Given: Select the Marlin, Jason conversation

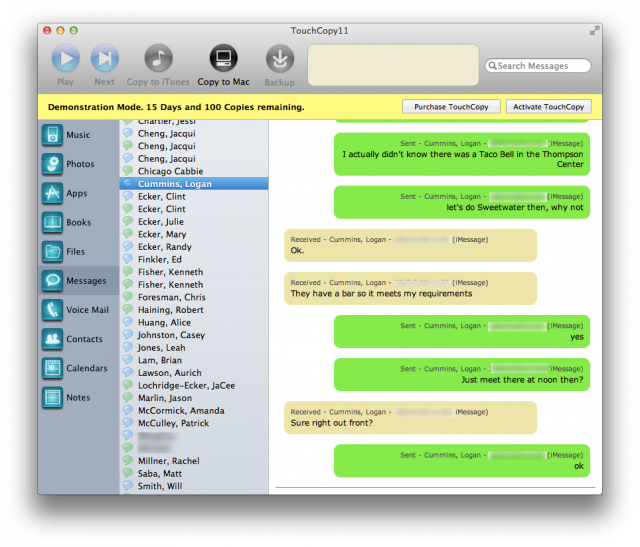Looking at the screenshot, I should coord(194,398).
